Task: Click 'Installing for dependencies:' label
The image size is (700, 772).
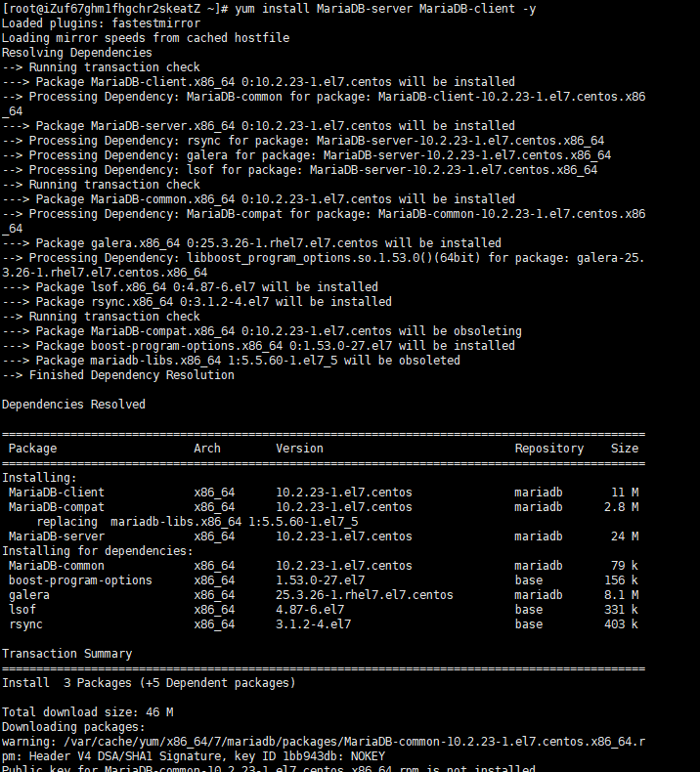Action: point(98,551)
